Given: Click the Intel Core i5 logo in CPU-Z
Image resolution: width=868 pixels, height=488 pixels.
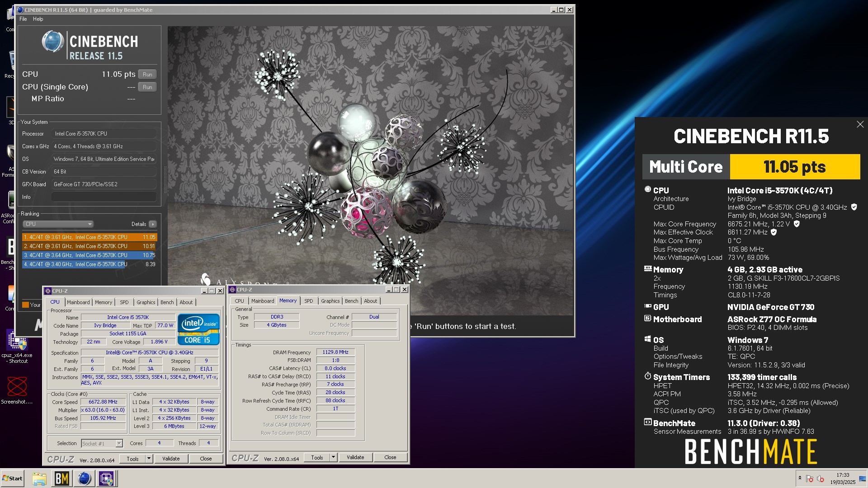Looking at the screenshot, I should click(x=198, y=329).
